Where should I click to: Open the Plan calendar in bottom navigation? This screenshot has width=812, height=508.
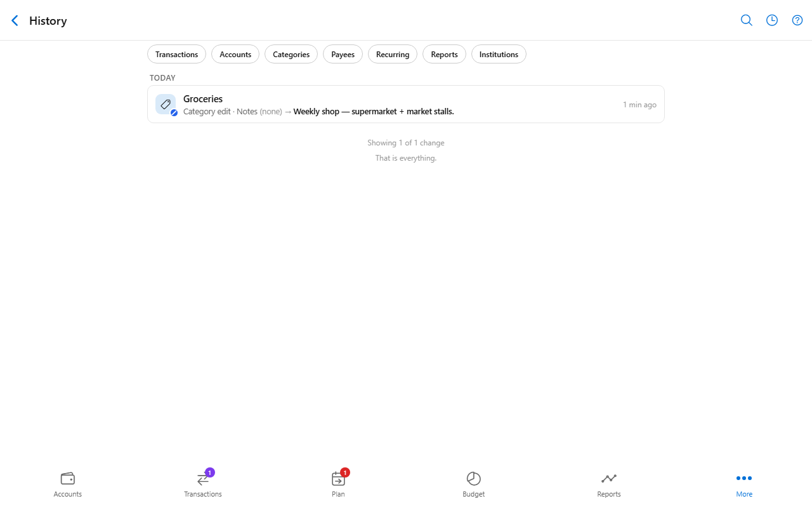338,485
